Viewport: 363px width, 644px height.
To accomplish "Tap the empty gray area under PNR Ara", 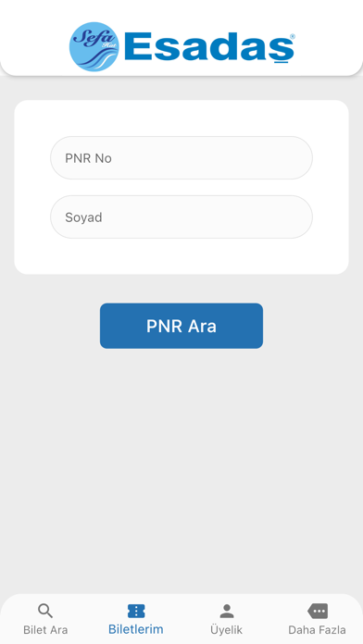I will pos(181,470).
